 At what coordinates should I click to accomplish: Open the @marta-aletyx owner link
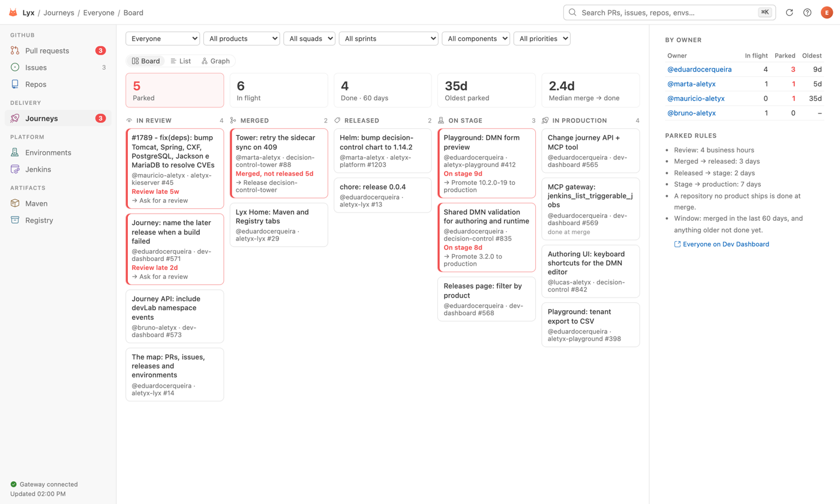click(x=691, y=84)
